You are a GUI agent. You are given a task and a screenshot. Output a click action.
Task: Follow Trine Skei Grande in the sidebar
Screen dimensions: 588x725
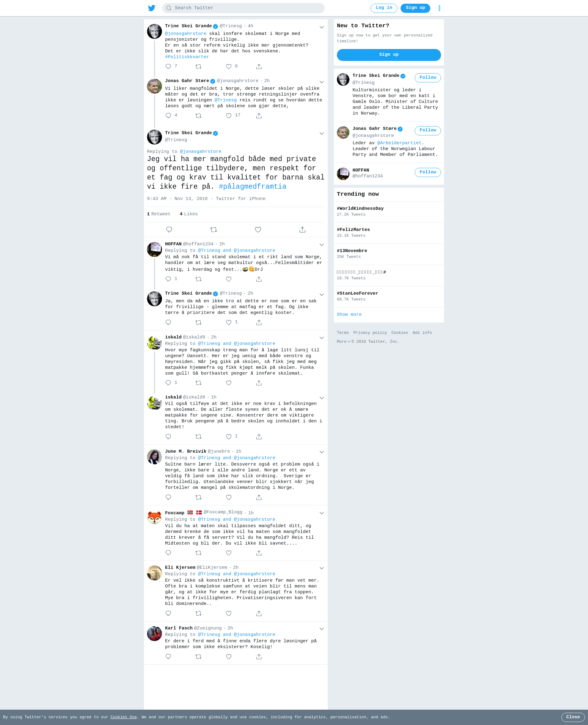[x=428, y=77]
